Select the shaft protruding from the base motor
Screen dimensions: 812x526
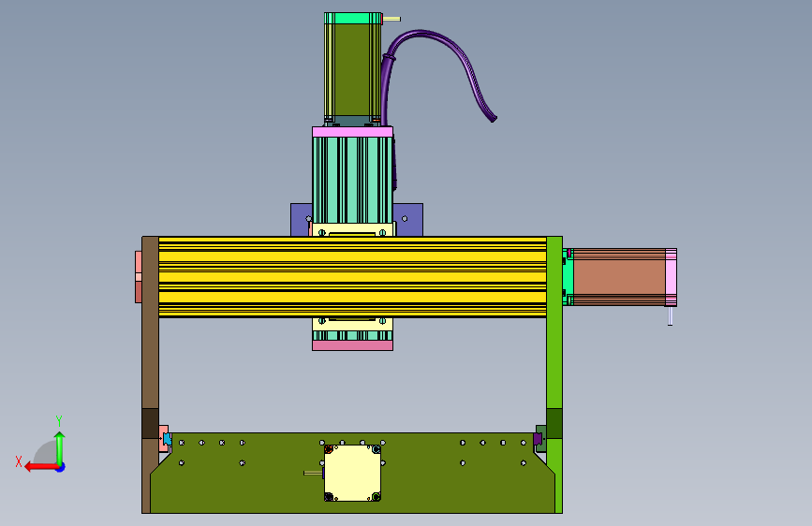pyautogui.click(x=314, y=474)
